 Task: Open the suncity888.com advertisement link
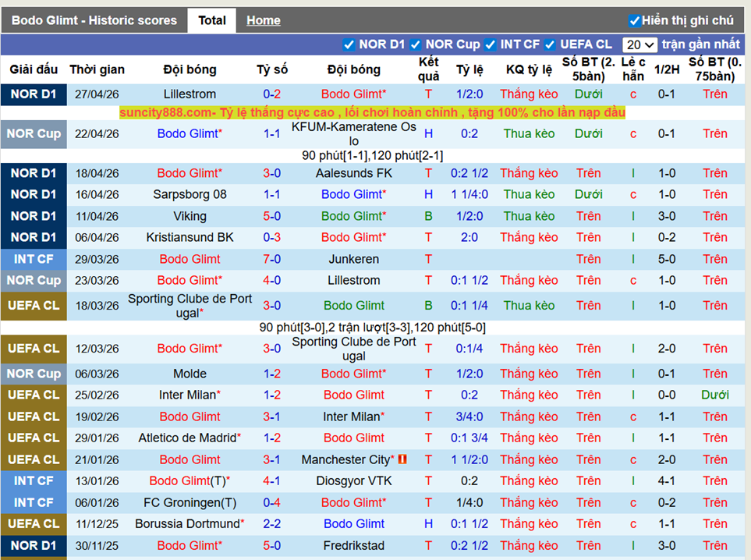[x=373, y=113]
